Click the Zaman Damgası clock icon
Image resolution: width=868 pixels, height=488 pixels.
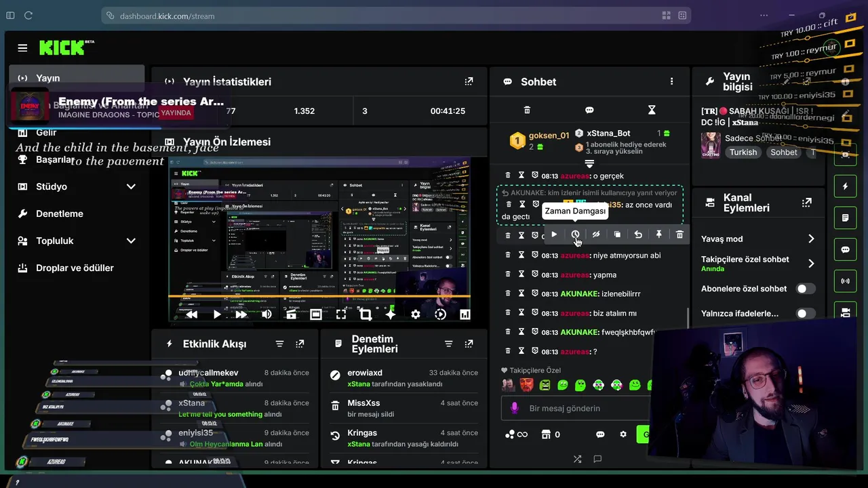(x=575, y=235)
